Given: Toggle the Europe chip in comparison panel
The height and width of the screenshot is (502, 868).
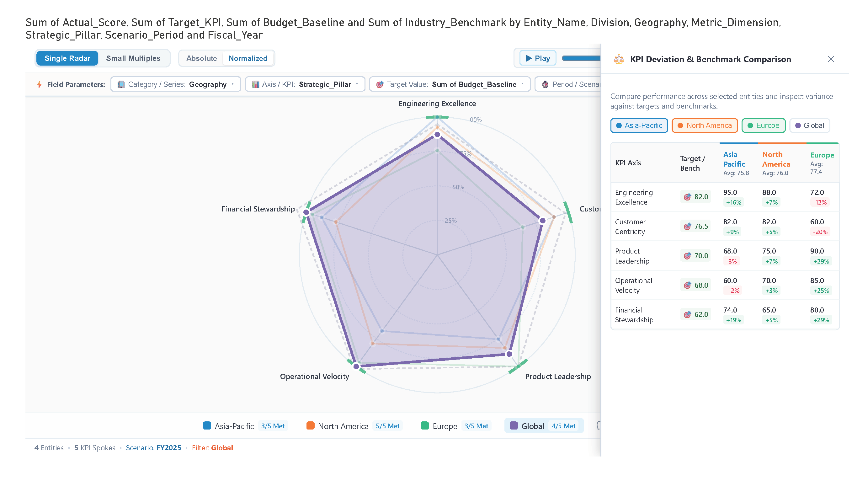Looking at the screenshot, I should (763, 125).
